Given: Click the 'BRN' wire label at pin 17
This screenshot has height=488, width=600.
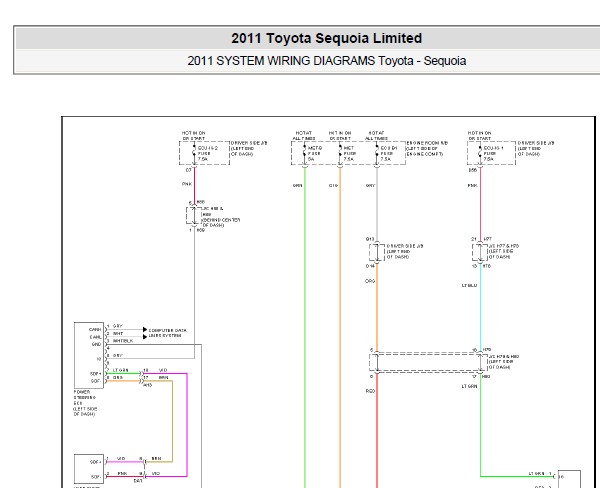Looking at the screenshot, I should [x=163, y=377].
